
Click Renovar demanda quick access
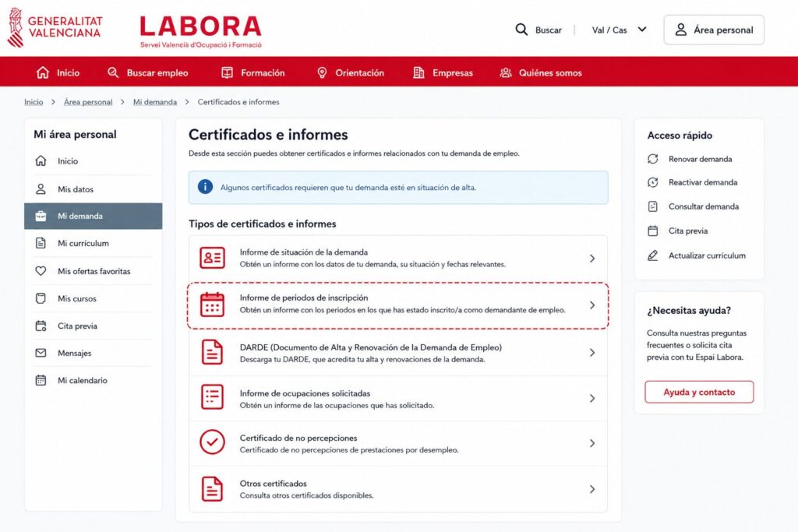[690, 159]
